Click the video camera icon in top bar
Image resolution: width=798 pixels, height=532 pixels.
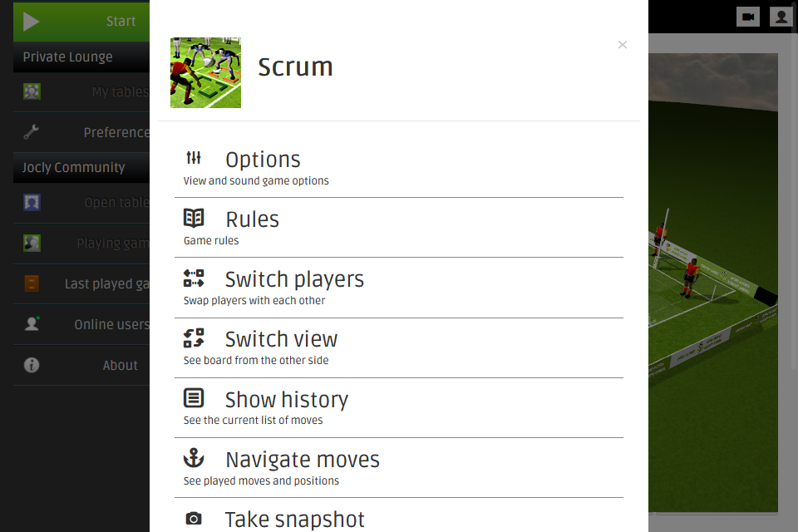(x=748, y=17)
